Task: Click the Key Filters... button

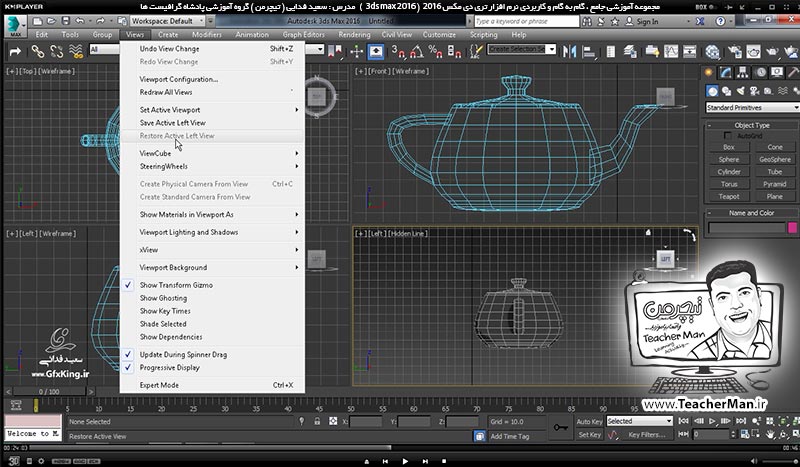Action: (x=646, y=435)
